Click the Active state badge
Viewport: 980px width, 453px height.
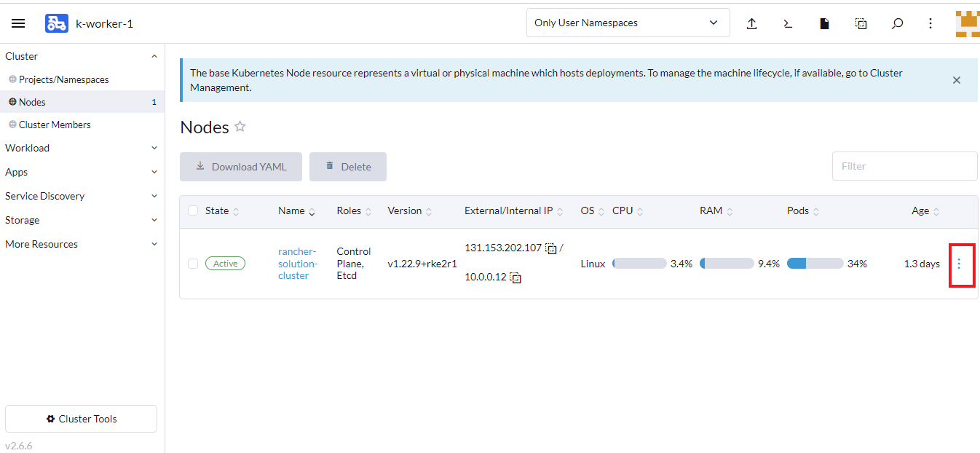pyautogui.click(x=225, y=264)
